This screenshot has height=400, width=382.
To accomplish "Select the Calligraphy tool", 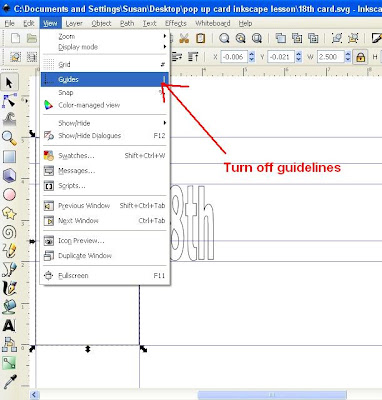I will [9, 288].
